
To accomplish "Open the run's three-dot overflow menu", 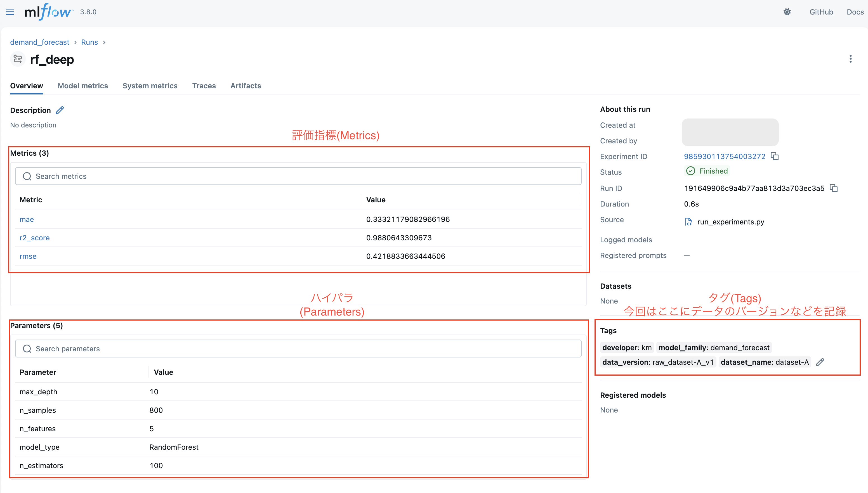I will 850,59.
